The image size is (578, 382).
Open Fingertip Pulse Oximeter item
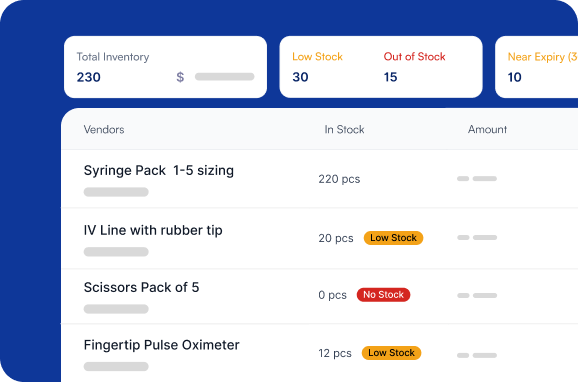(161, 345)
